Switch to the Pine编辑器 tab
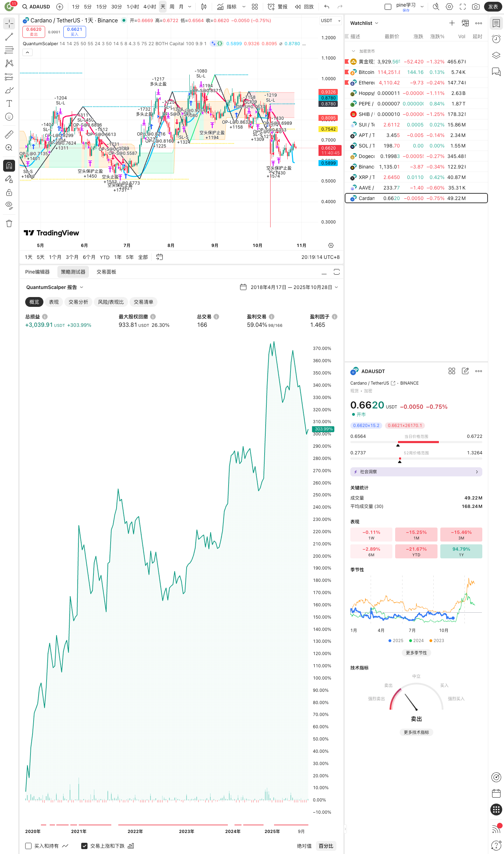 37,272
